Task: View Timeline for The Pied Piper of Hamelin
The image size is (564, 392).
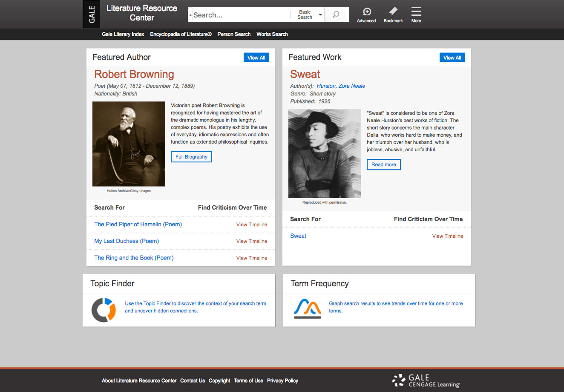Action: [x=252, y=225]
